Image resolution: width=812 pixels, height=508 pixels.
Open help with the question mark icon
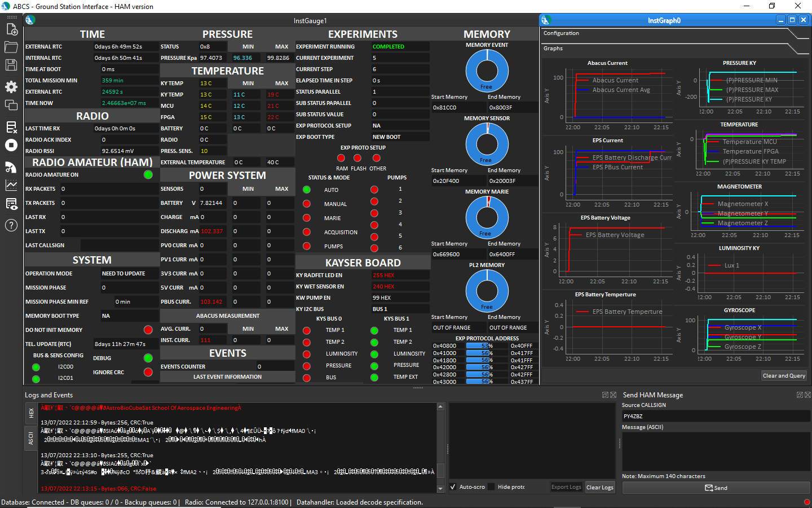11,226
